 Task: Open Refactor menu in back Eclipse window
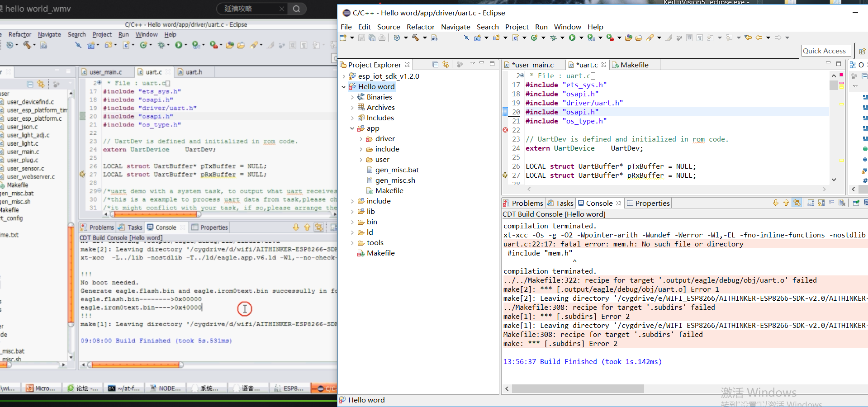point(20,34)
